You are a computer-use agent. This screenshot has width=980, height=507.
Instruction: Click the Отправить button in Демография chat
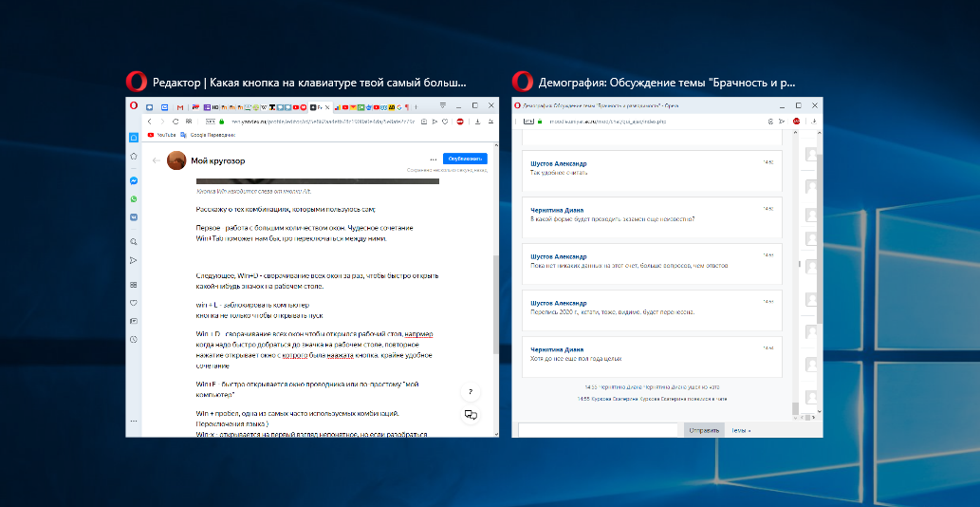click(704, 430)
